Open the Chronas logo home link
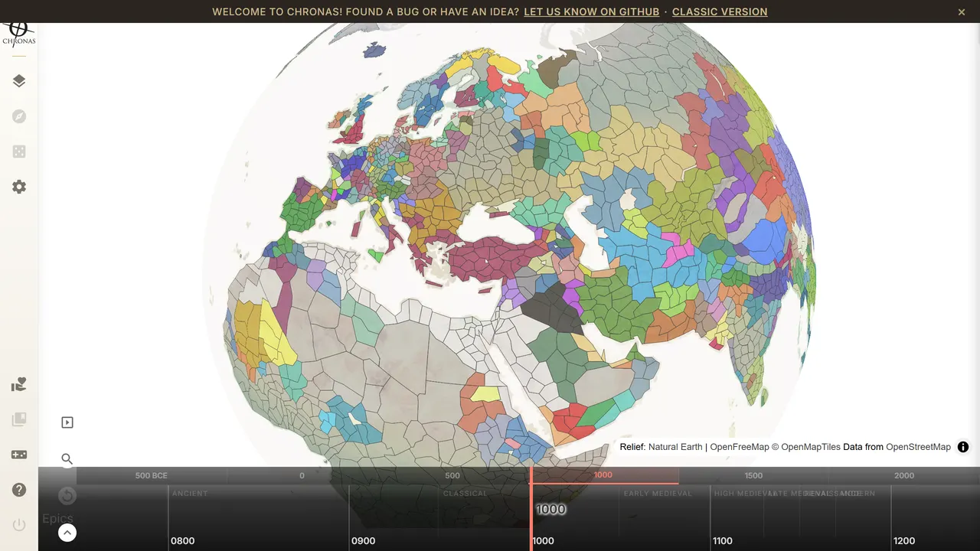Image resolution: width=980 pixels, height=551 pixels. 18,35
